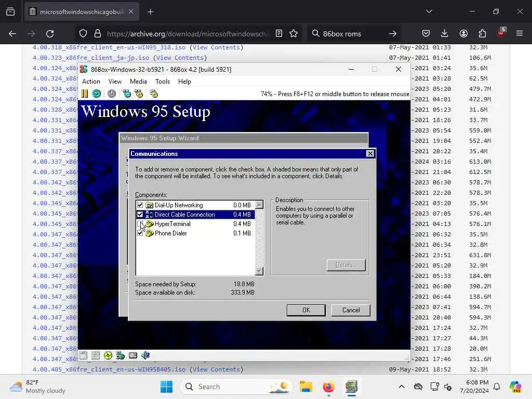Click the Direct Cable Connection icon

149,215
